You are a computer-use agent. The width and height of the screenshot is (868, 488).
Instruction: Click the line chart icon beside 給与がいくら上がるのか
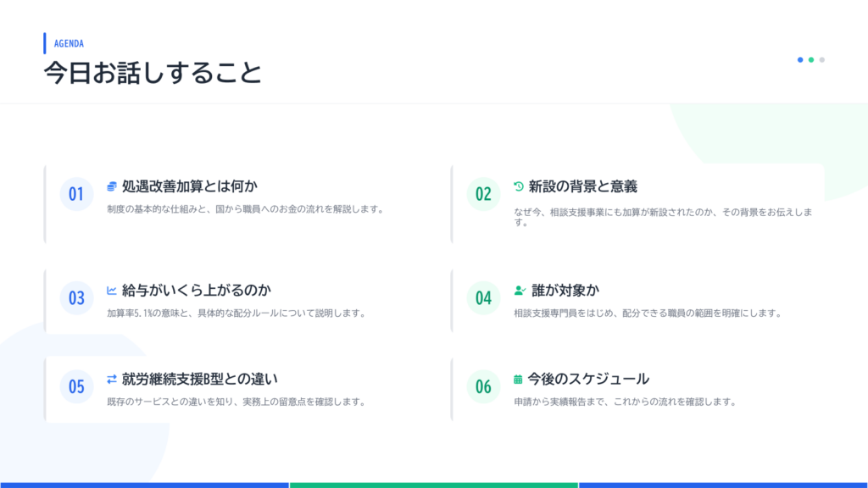112,291
